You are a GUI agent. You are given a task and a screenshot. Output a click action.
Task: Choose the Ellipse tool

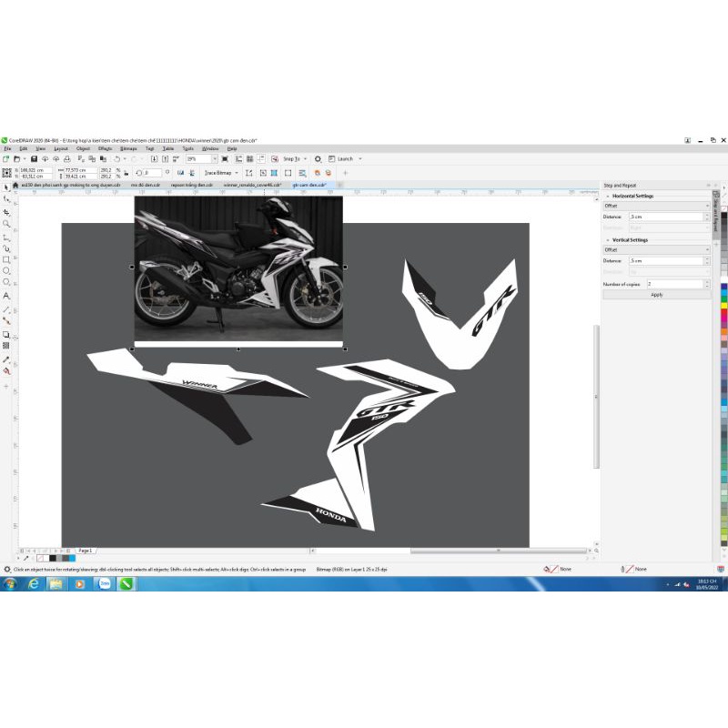click(6, 271)
